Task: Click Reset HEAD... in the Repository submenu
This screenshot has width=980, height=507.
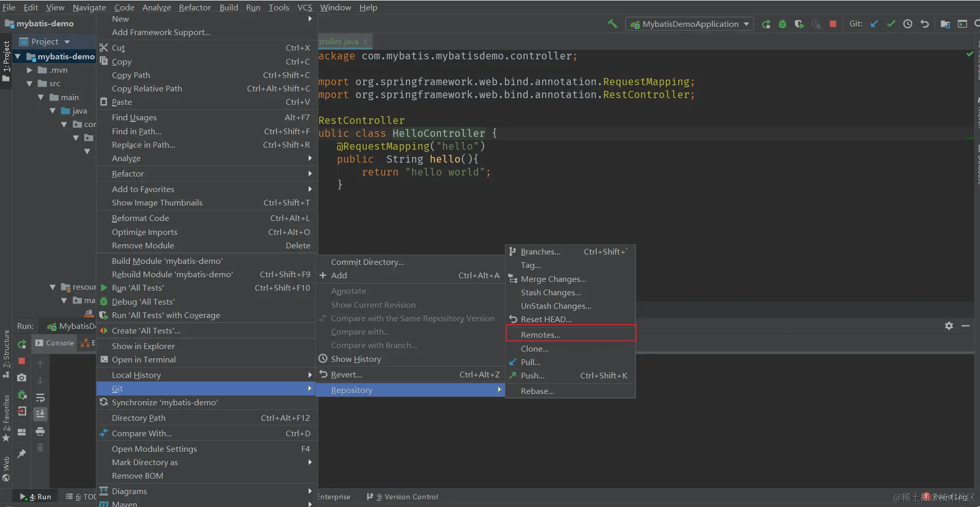Action: 570,319
